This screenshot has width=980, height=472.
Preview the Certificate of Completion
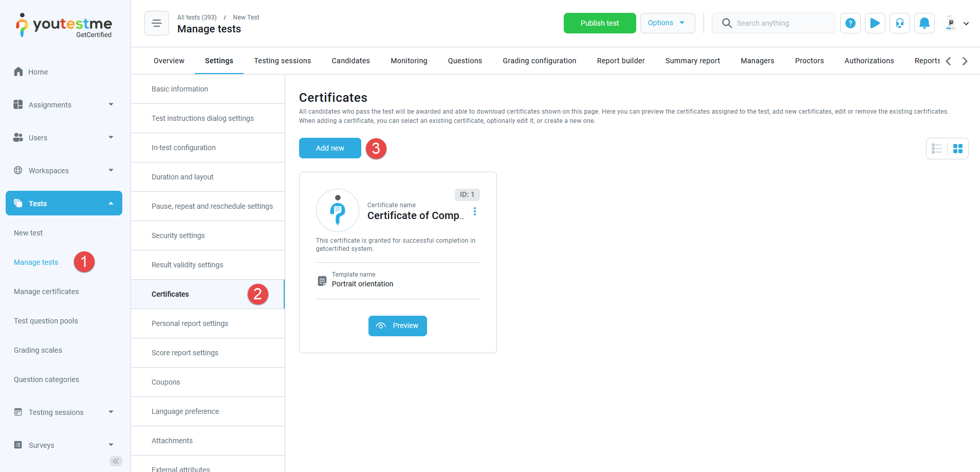397,326
